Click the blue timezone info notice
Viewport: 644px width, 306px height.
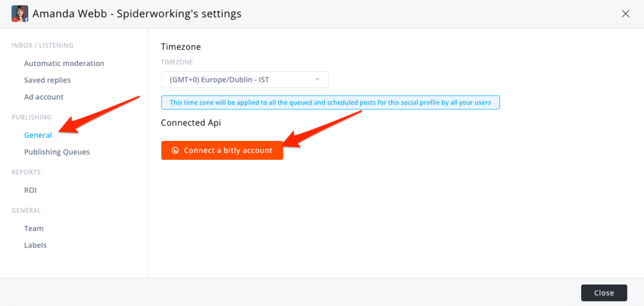tap(330, 102)
